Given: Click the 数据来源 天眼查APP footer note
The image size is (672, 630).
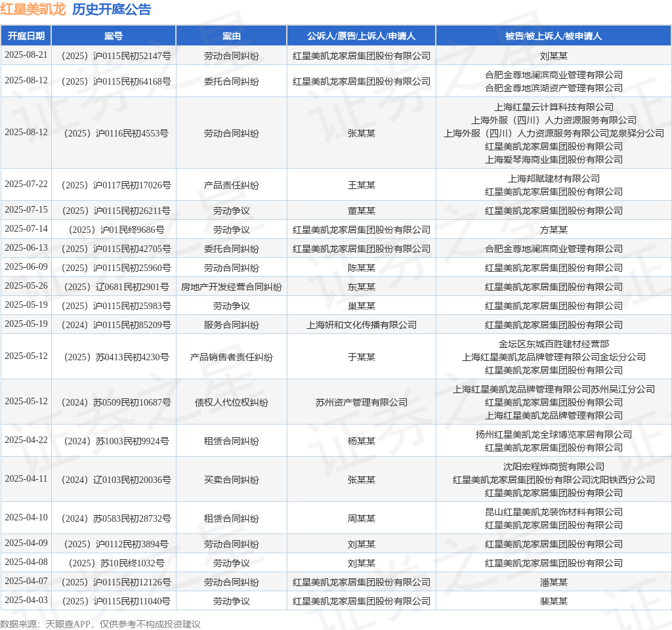Looking at the screenshot, I should click(100, 624).
